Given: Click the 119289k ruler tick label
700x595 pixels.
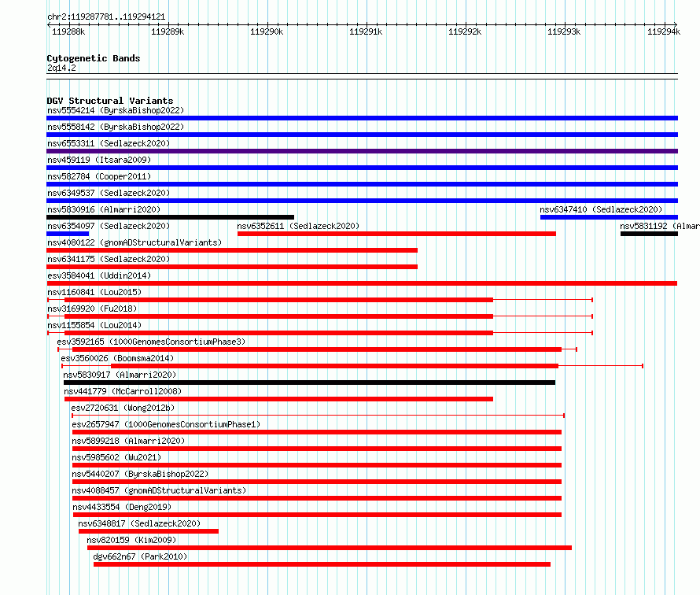Looking at the screenshot, I should 168,31.
